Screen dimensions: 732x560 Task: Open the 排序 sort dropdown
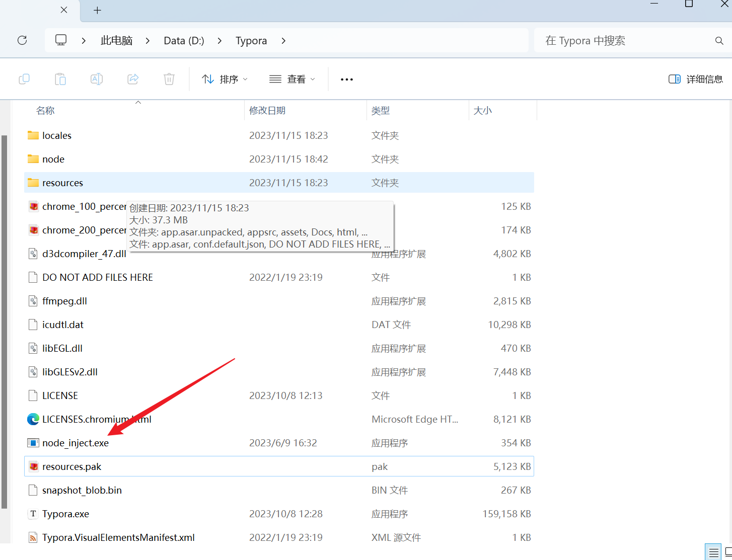(x=225, y=79)
